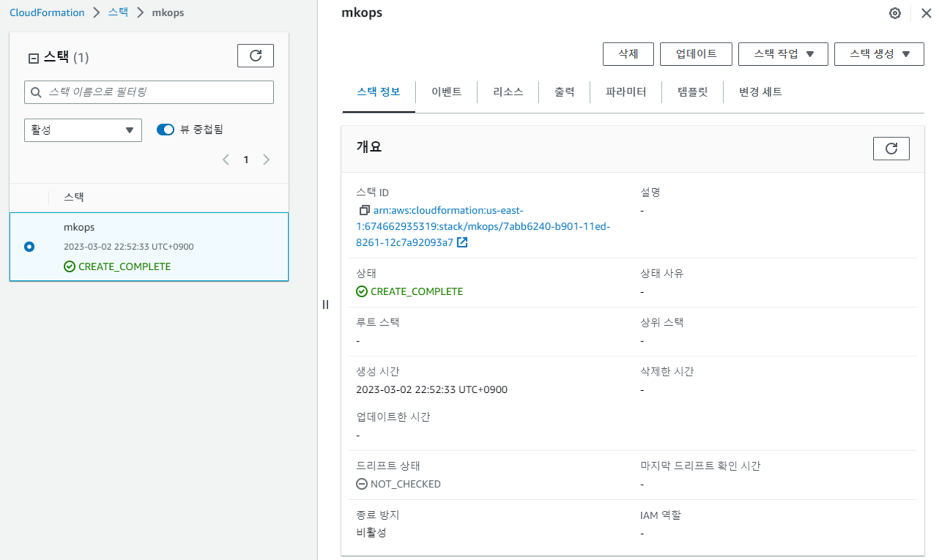This screenshot has width=939, height=560.
Task: Refresh the 개요 overview panel
Action: point(891,148)
